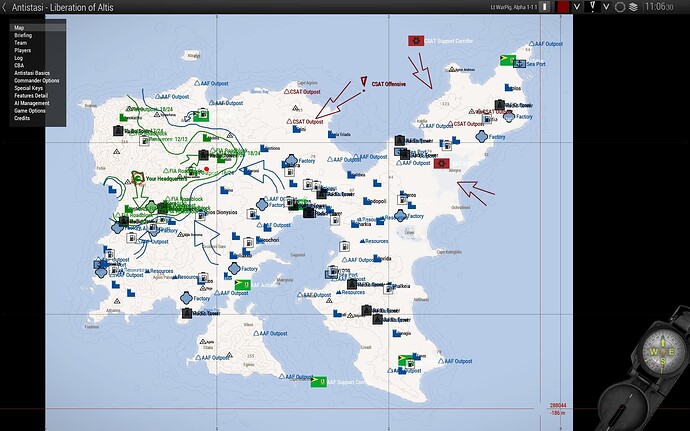Click the Factory icon near Agios Dionysios
Screen dimensions: 690x431
tap(262, 204)
